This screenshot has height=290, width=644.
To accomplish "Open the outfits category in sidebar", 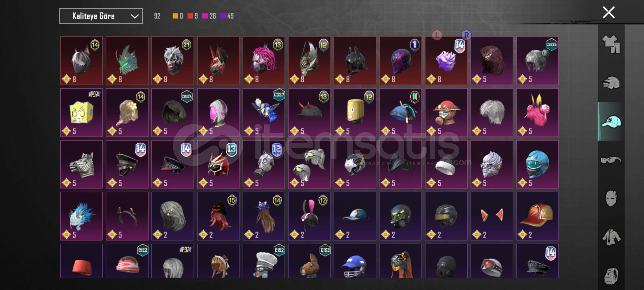I will [x=611, y=44].
